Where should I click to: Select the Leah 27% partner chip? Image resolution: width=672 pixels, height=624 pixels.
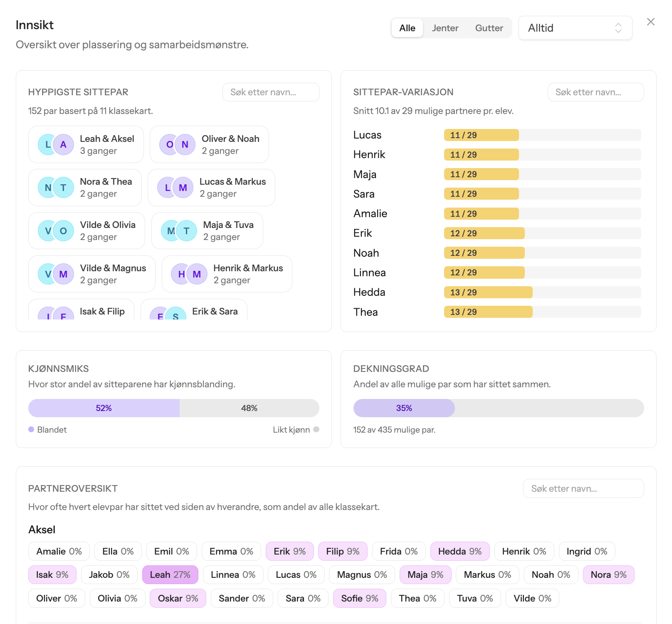pos(170,574)
